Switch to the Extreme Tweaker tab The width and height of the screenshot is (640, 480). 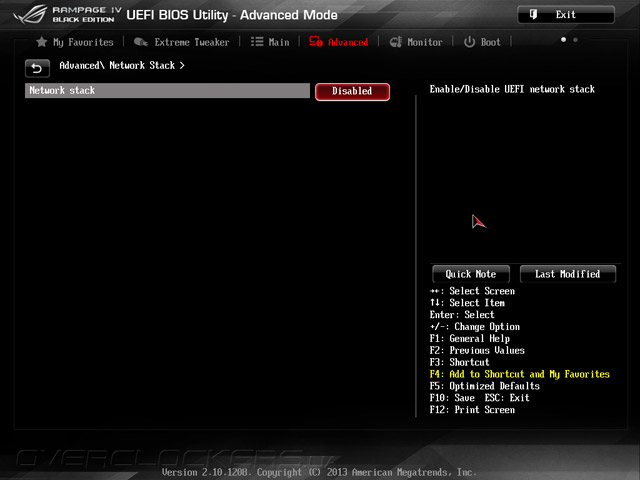coord(182,42)
